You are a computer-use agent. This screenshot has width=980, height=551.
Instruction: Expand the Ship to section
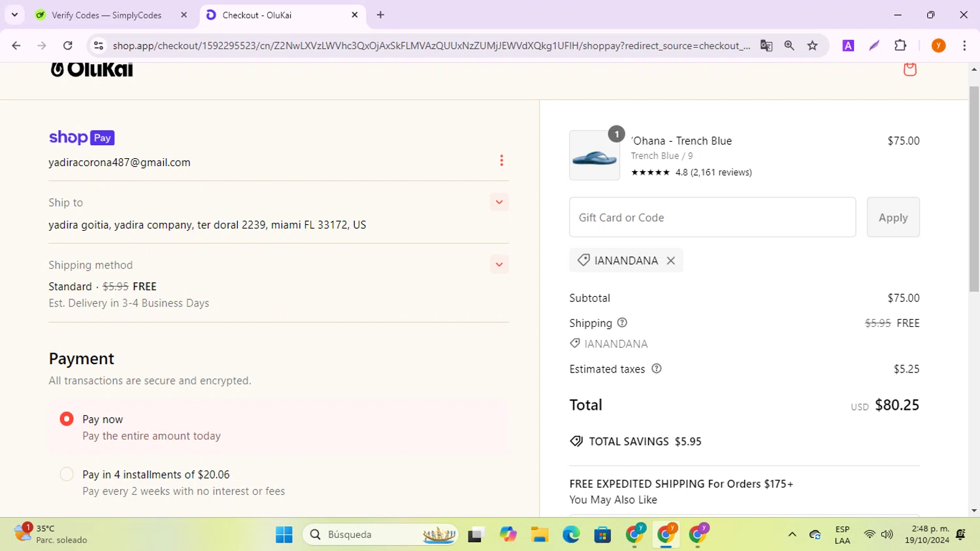coord(499,202)
